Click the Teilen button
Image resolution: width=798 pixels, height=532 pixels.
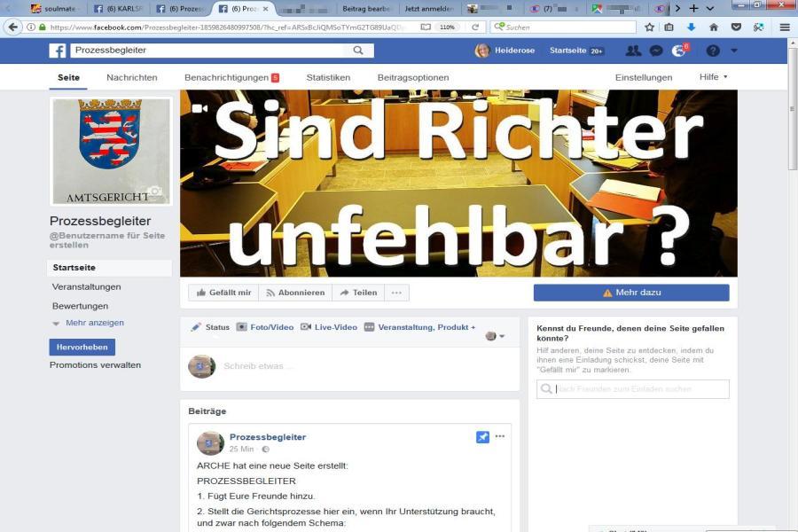(x=358, y=293)
